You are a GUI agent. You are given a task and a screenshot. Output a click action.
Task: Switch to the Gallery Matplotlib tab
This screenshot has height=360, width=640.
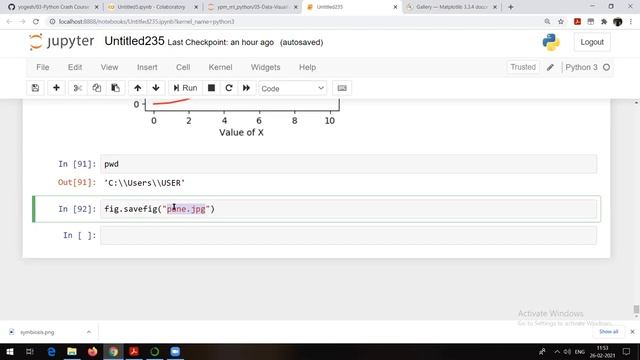(451, 7)
